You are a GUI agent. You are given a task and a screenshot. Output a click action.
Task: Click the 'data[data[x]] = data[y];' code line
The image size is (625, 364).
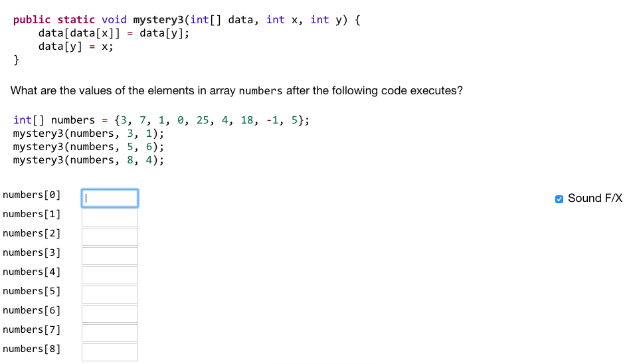(x=114, y=33)
